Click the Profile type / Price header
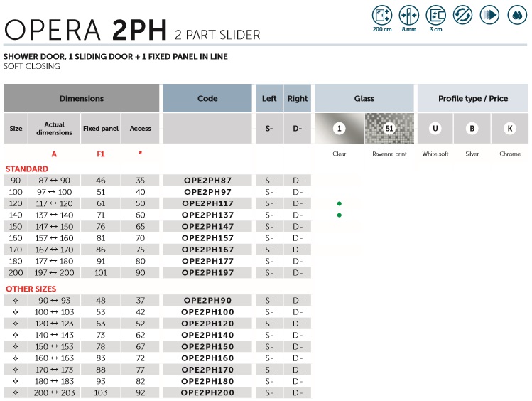This screenshot has width=532, height=401. tap(472, 98)
